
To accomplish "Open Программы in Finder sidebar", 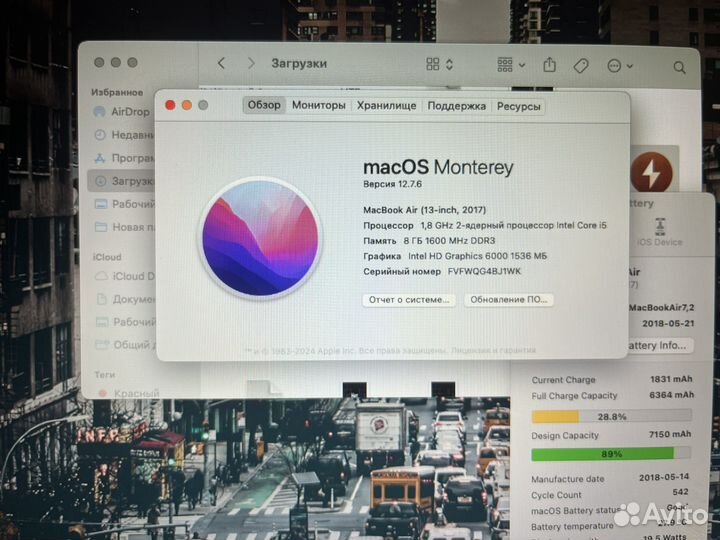I will pyautogui.click(x=124, y=158).
